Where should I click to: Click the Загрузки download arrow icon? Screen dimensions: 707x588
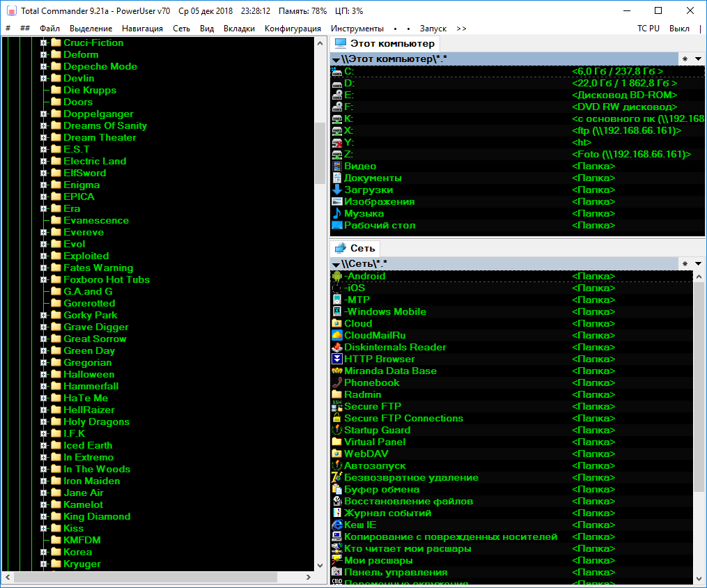[x=337, y=190]
